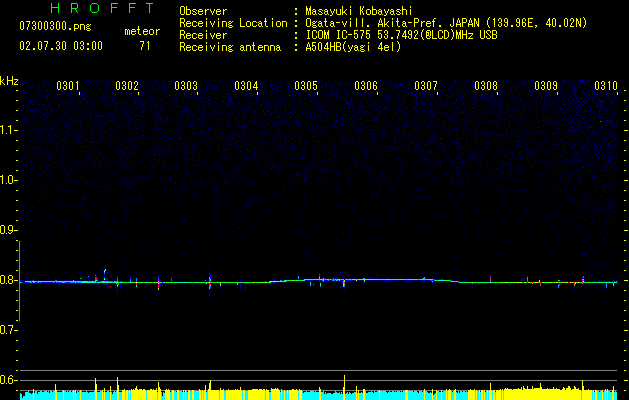629x400 pixels.
Task: Click the 0.9 frequency axis label
Action: [7, 230]
